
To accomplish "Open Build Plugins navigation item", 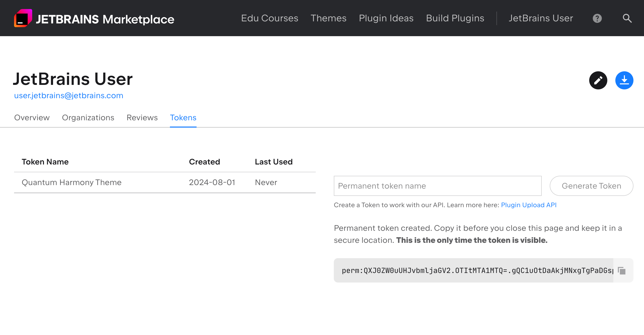I will click(455, 18).
